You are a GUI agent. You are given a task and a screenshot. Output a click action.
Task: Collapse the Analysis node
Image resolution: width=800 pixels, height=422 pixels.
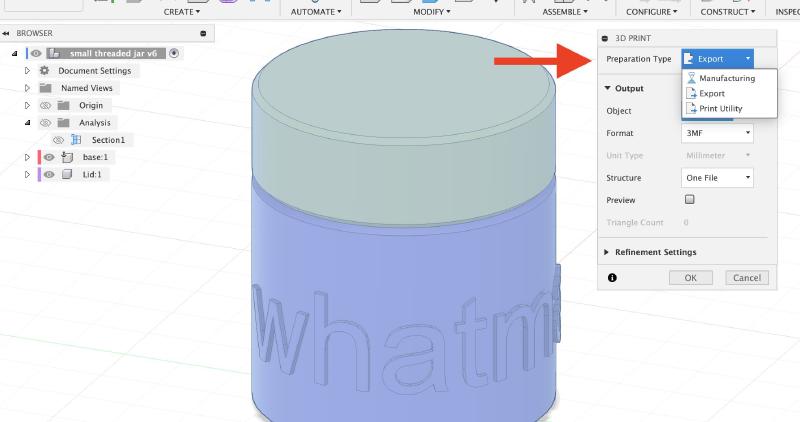tap(28, 122)
